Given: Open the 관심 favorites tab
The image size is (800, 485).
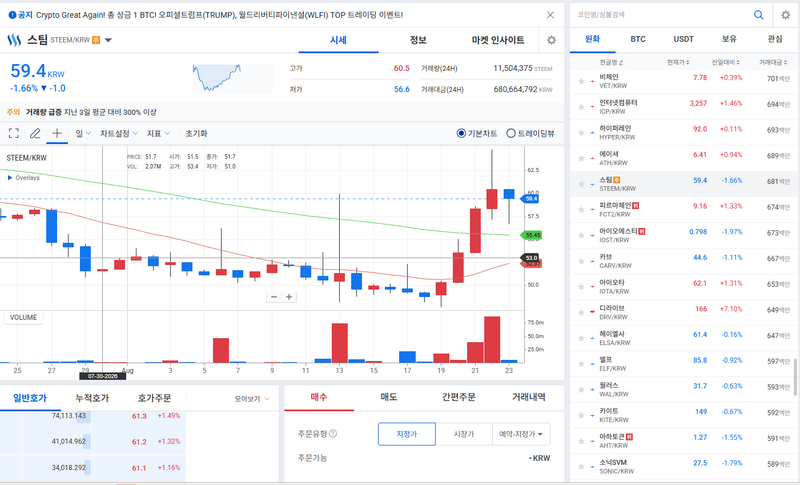Looking at the screenshot, I should coord(775,39).
